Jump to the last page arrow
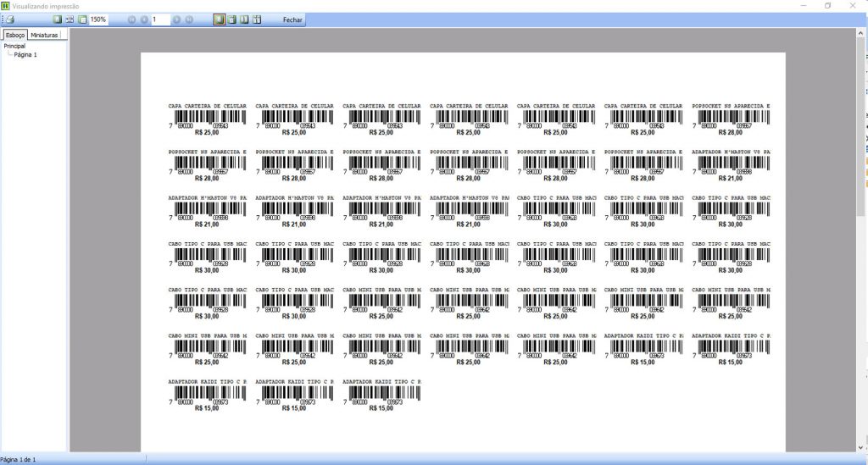868x465 pixels. (x=188, y=19)
